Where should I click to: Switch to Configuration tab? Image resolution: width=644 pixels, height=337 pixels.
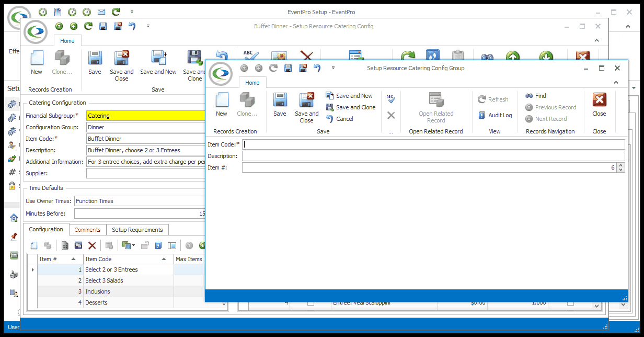click(x=46, y=229)
